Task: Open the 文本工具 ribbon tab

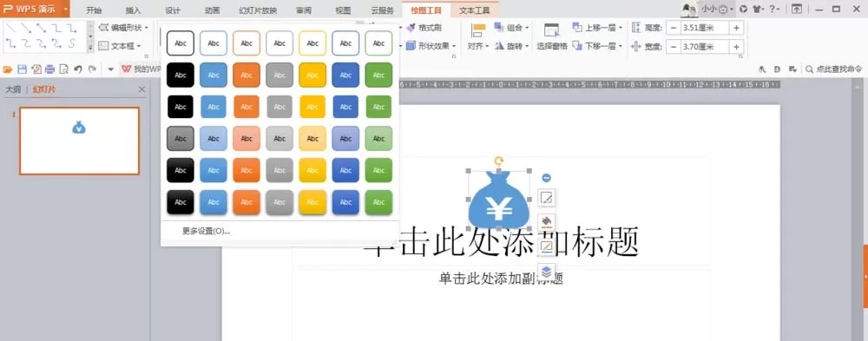Action: pos(475,10)
